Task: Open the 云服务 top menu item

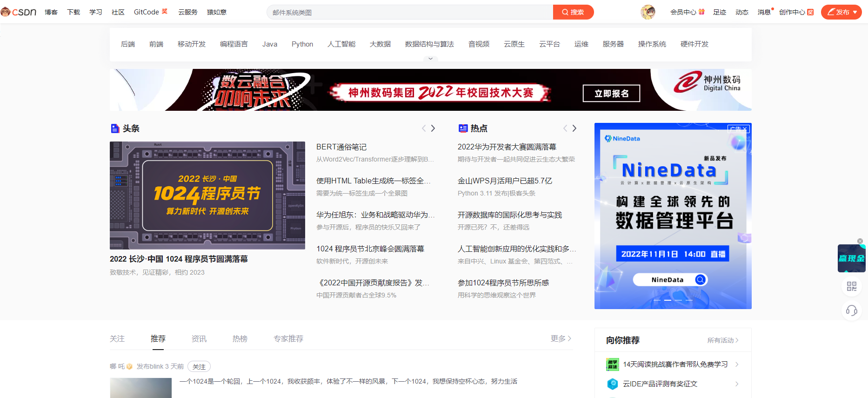Action: 188,12
